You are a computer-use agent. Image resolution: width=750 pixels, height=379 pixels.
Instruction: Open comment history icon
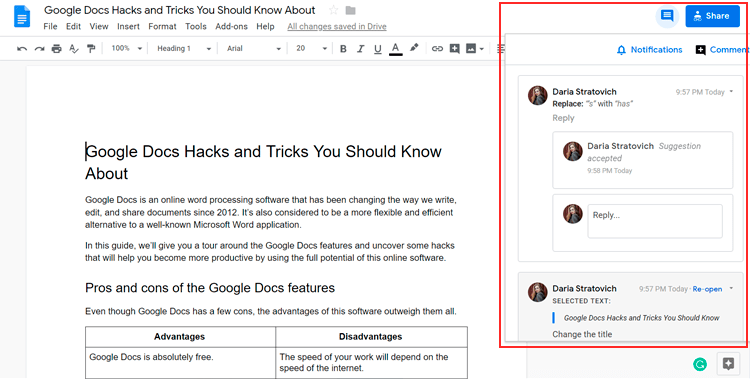pyautogui.click(x=667, y=16)
